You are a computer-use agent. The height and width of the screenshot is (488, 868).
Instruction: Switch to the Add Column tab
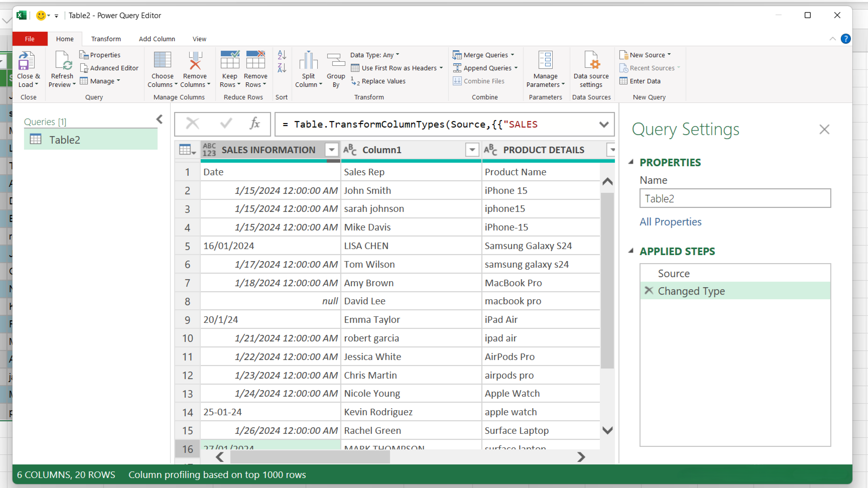[x=157, y=39]
